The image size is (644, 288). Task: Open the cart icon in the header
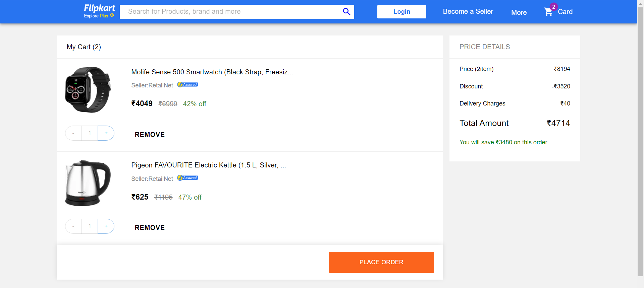[548, 11]
